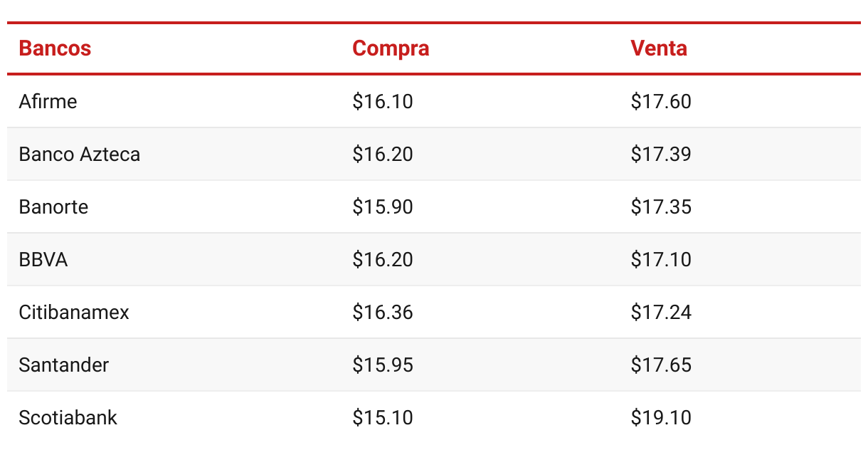Select Banorte's $17.35 venta price

coord(661,206)
